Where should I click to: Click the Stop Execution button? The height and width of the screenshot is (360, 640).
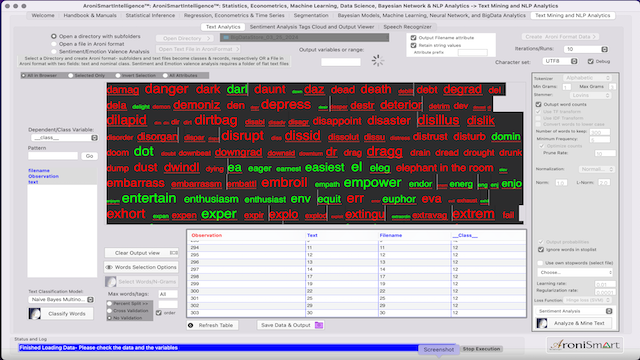481,349
